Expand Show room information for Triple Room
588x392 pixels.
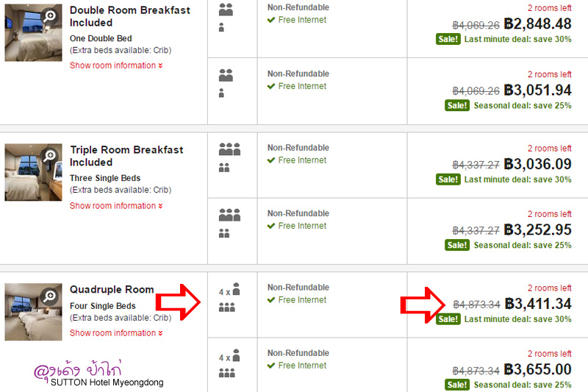(116, 206)
